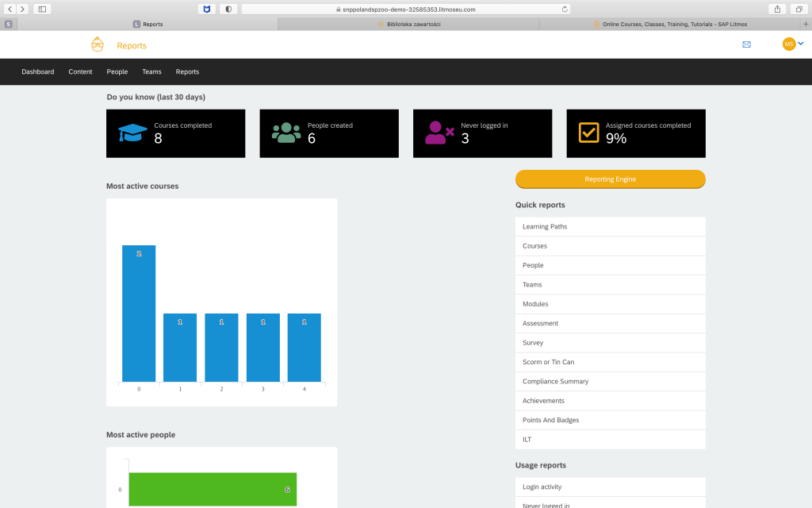The image size is (812, 508).
Task: Switch to the Biblioteka zawartości tab
Action: (x=408, y=24)
